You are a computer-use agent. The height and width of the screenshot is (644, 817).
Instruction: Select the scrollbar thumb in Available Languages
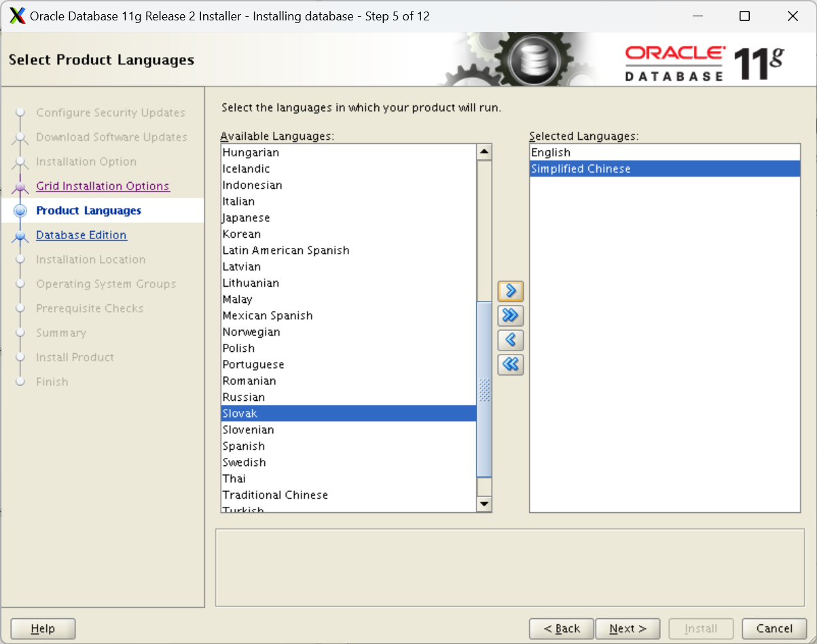pos(484,390)
